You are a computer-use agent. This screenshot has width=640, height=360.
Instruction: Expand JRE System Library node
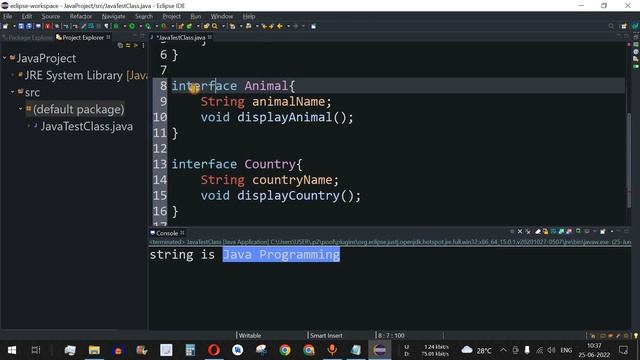coord(13,75)
